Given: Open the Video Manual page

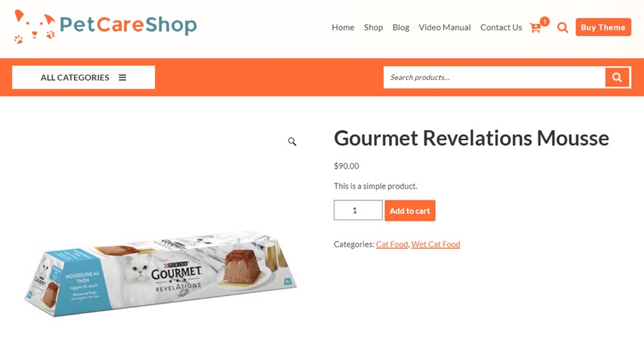Looking at the screenshot, I should tap(444, 28).
